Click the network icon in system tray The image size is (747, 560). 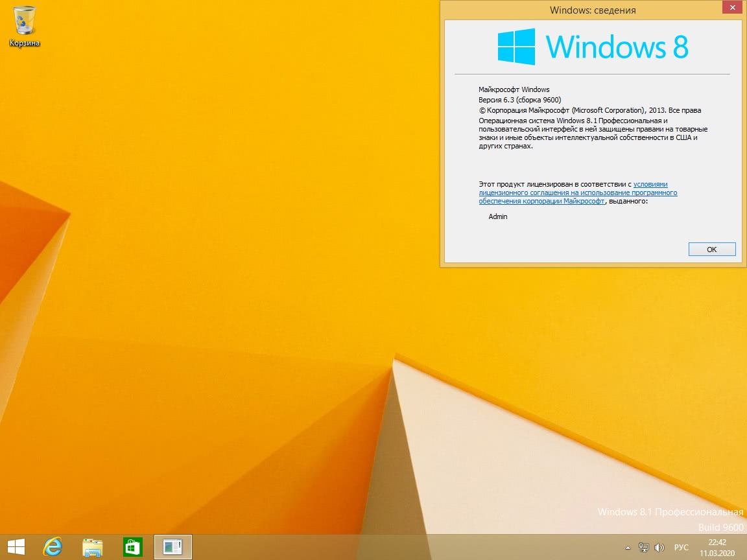point(644,547)
